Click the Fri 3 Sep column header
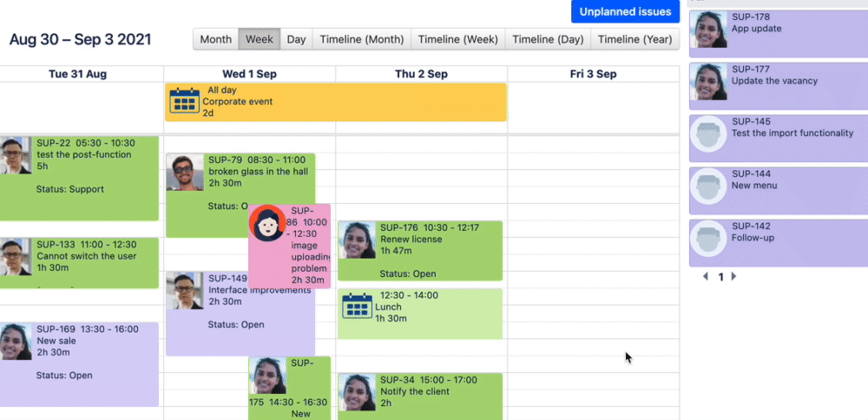The width and height of the screenshot is (868, 420). pos(593,74)
